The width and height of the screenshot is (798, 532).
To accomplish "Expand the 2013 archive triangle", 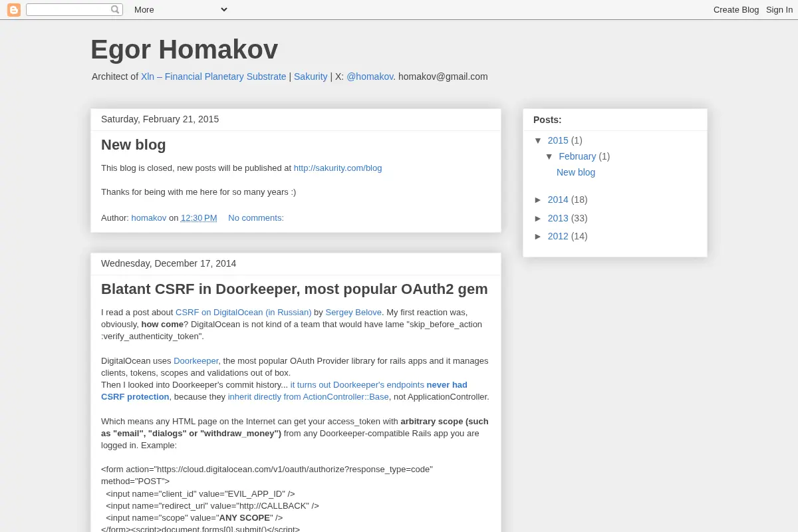I will point(539,218).
